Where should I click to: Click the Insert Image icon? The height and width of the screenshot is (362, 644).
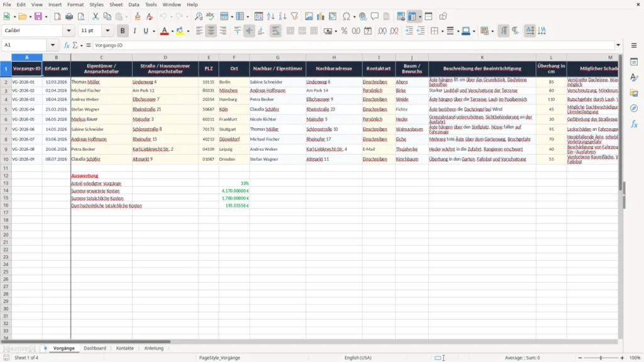point(309,16)
